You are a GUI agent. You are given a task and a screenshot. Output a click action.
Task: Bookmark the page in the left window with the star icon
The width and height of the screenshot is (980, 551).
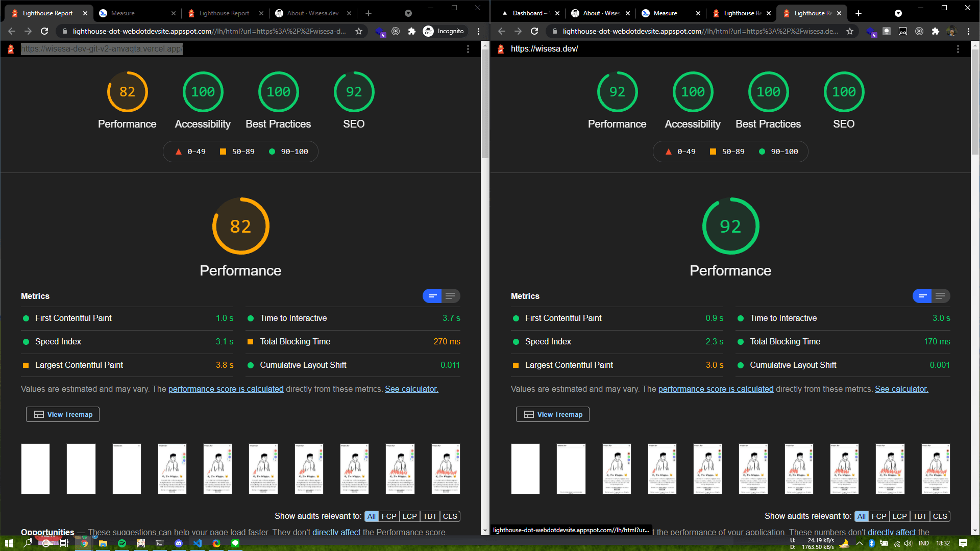[x=359, y=31]
